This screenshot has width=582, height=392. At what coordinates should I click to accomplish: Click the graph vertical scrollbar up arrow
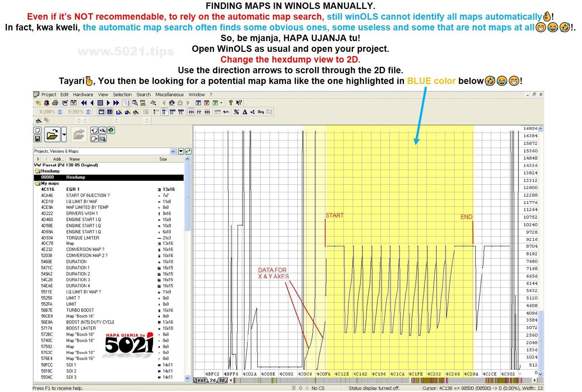pos(540,128)
